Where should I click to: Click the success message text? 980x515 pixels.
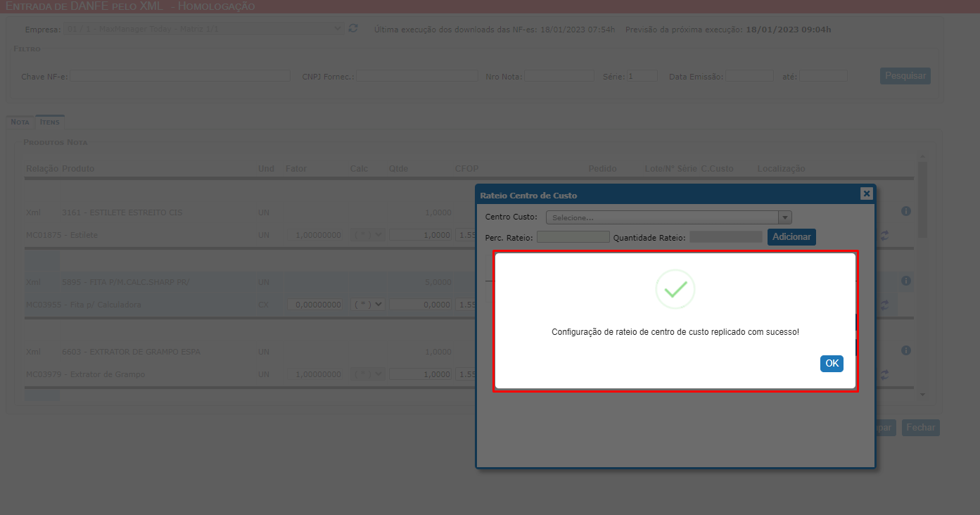(x=675, y=331)
